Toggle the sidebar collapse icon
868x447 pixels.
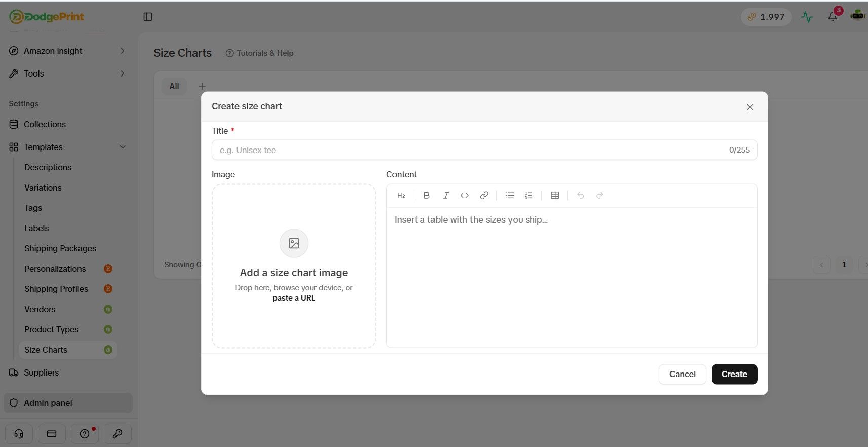click(148, 17)
